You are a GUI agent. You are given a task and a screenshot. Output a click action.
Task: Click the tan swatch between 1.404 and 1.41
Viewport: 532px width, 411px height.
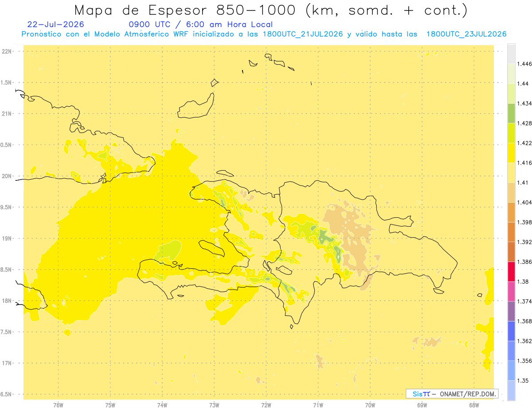(511, 192)
